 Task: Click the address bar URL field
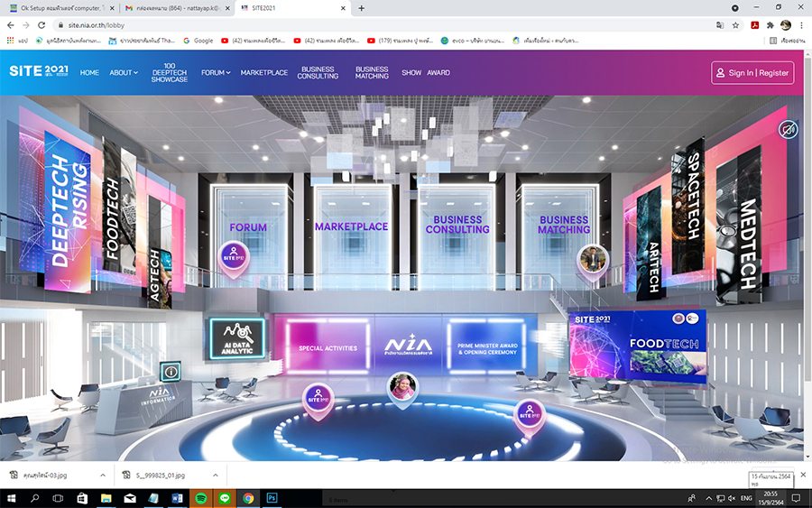pyautogui.click(x=383, y=25)
